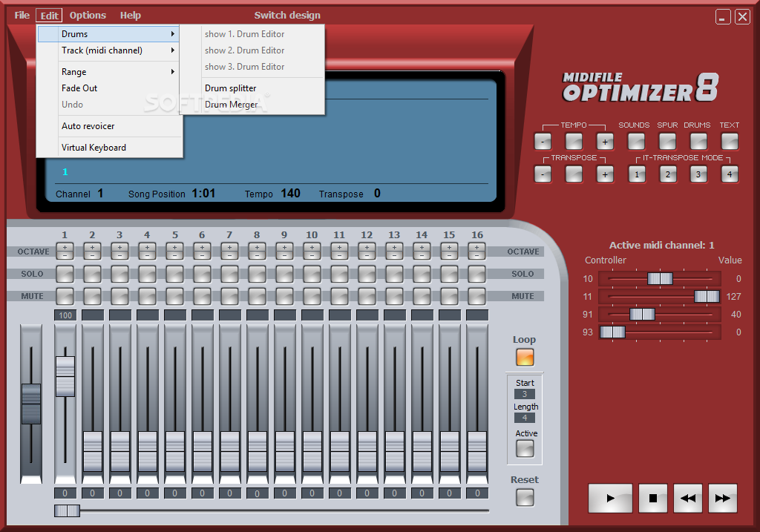Open the TEXT panel button

click(x=730, y=142)
